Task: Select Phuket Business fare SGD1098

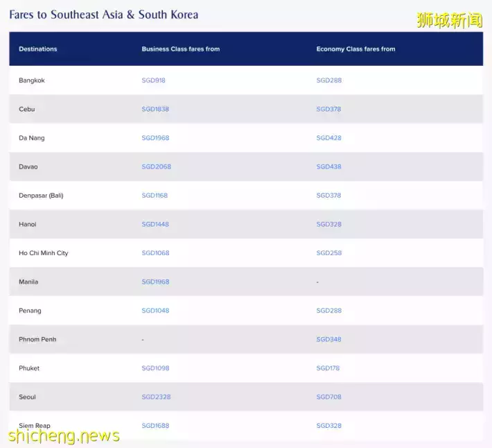Action: click(x=155, y=368)
